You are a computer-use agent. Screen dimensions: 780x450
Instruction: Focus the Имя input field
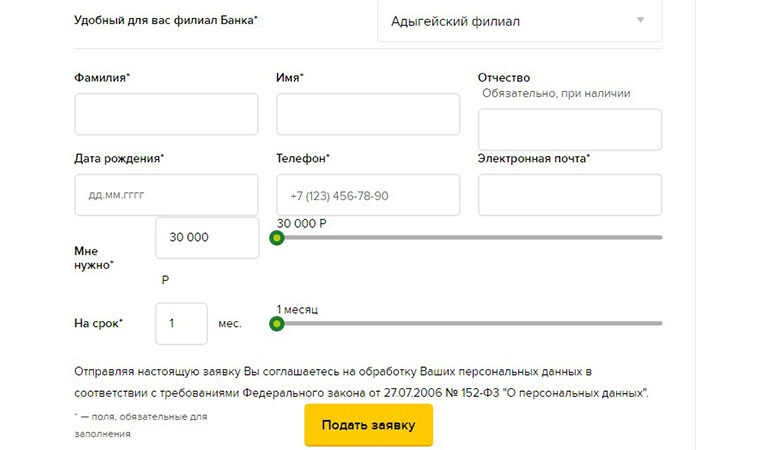coord(368,114)
